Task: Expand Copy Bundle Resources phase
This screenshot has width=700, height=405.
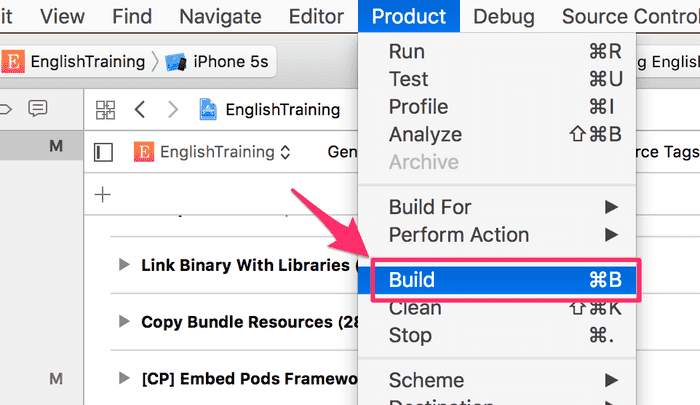Action: 124,321
